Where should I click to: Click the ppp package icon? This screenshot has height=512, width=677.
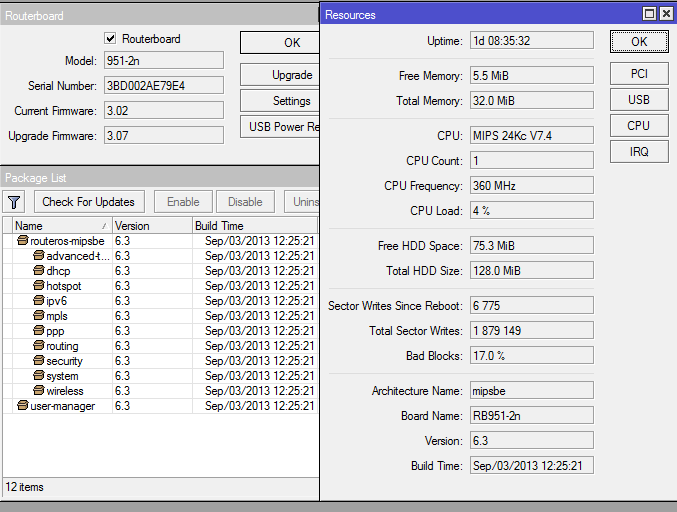point(39,331)
